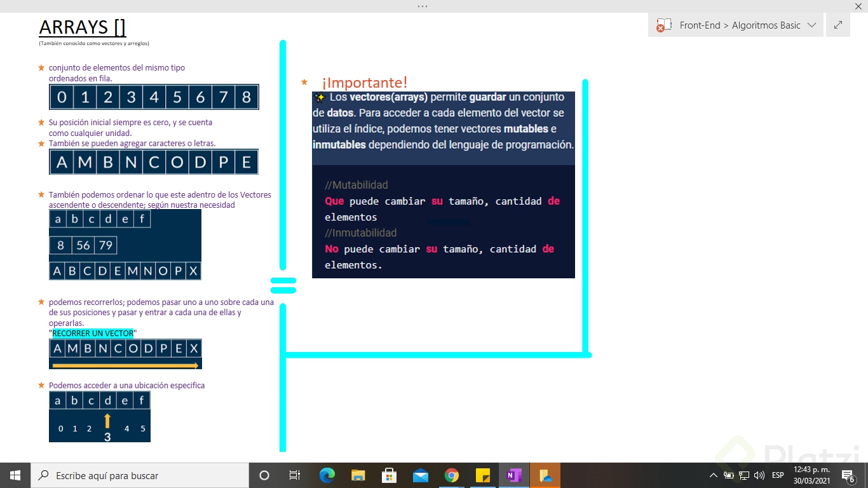Viewport: 868px width, 488px height.
Task: Open Cortana from the taskbar circle icon
Action: (x=264, y=475)
